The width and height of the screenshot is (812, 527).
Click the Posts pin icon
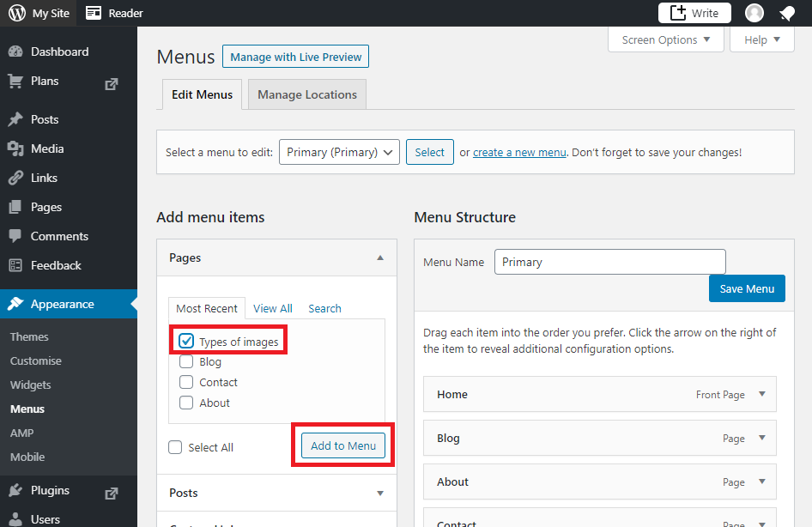[x=15, y=119]
